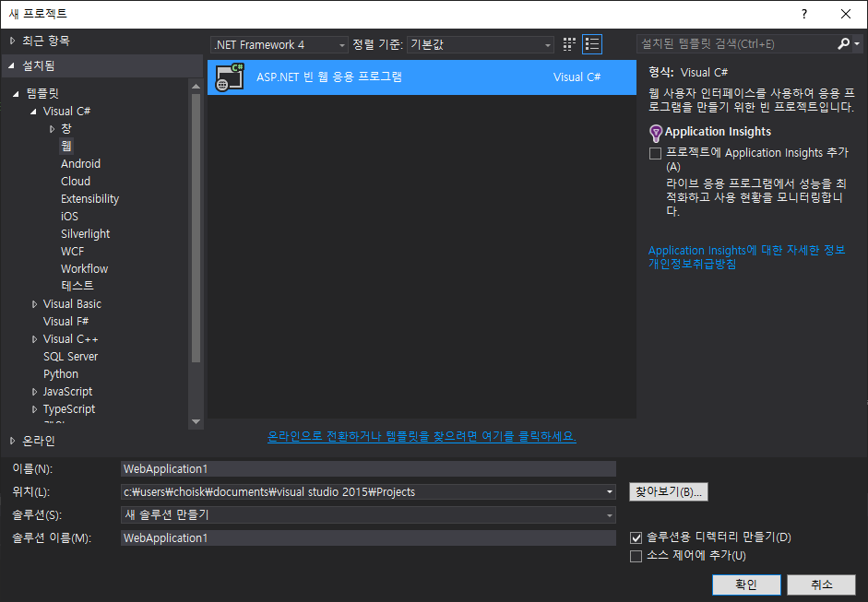Expand the 최근 항목 section

12,41
